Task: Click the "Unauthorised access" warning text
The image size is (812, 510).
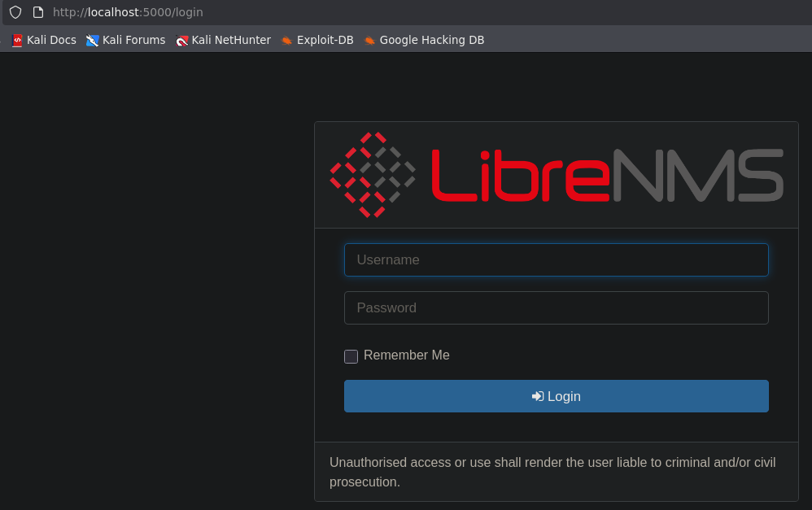Action: pyautogui.click(x=552, y=473)
